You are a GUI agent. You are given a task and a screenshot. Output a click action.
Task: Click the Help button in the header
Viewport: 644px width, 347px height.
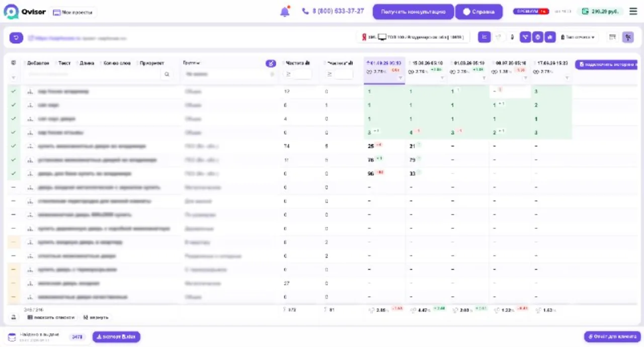479,12
